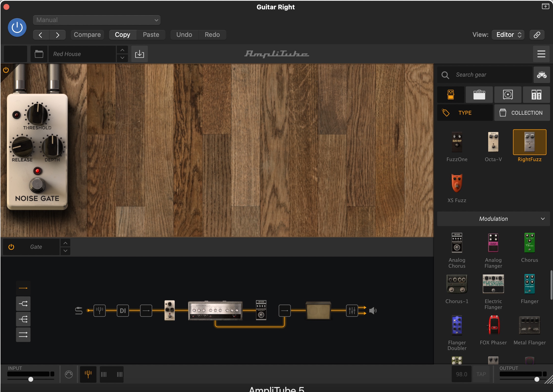The width and height of the screenshot is (553, 392).
Task: Toggle the Gate slot power icon
Action: click(11, 247)
